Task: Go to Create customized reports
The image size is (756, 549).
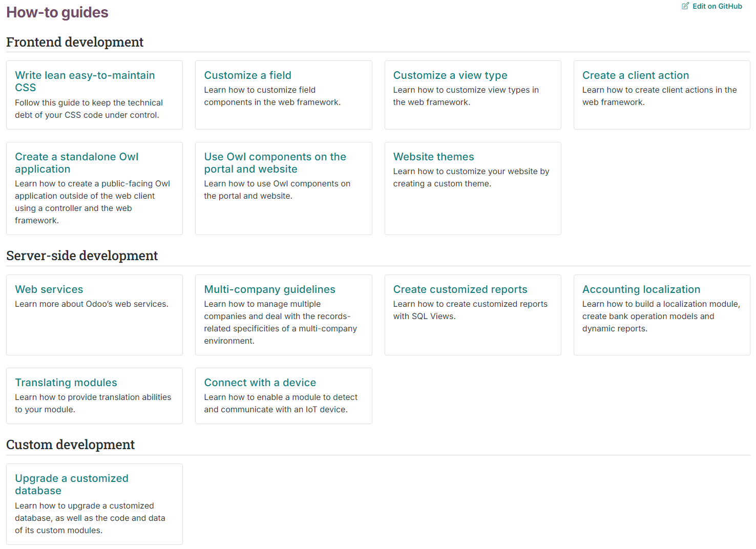Action: point(473,315)
